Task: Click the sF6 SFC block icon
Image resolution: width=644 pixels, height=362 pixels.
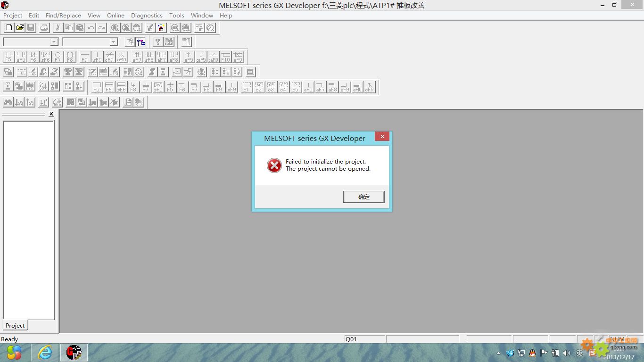Action: coord(121,87)
